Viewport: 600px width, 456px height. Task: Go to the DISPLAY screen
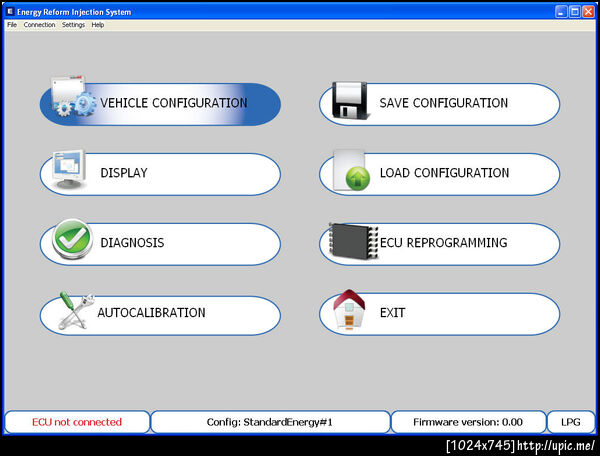(x=160, y=174)
